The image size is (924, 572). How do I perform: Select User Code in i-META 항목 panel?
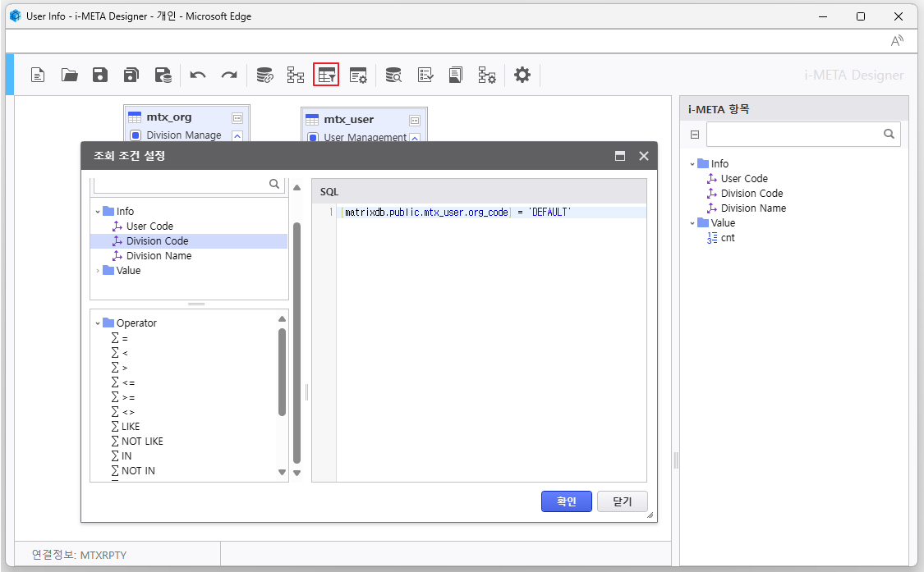tap(743, 178)
